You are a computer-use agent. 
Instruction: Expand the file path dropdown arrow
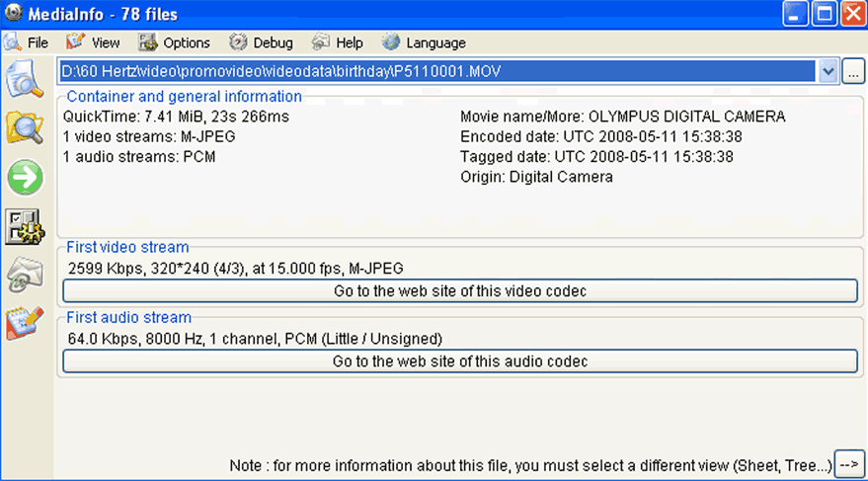[x=828, y=71]
